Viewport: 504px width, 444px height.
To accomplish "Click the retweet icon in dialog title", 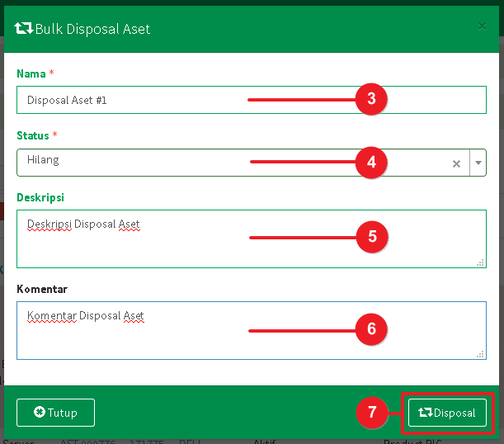I will pyautogui.click(x=24, y=28).
